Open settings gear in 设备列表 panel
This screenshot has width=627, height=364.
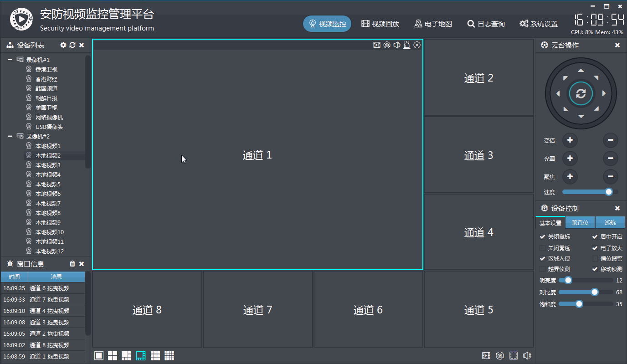point(63,45)
